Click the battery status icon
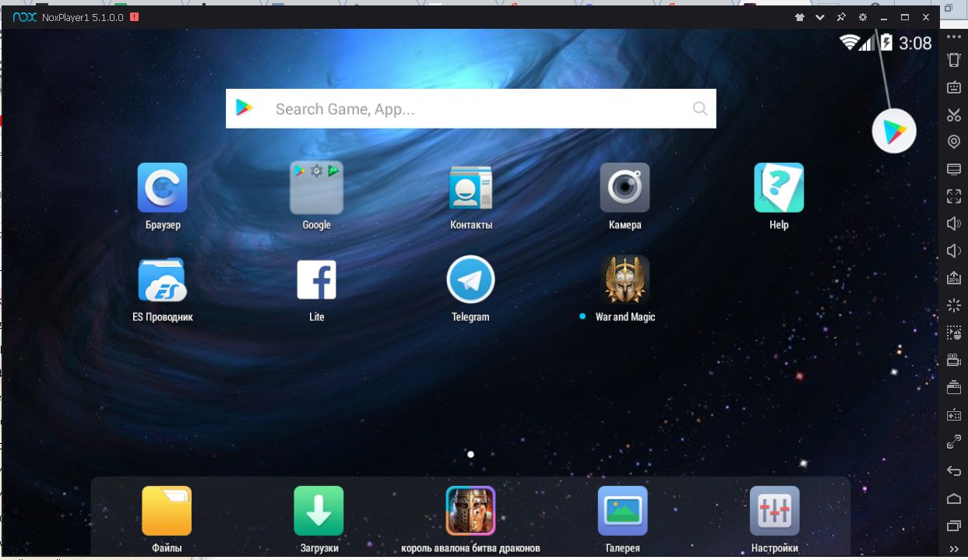The width and height of the screenshot is (968, 560). 886,43
